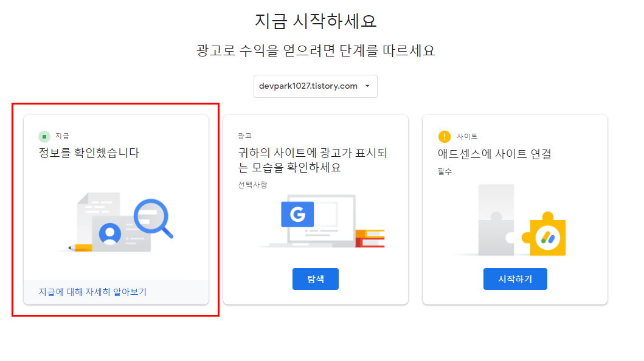Click the 지급 card label
The height and width of the screenshot is (361, 644).
(63, 136)
